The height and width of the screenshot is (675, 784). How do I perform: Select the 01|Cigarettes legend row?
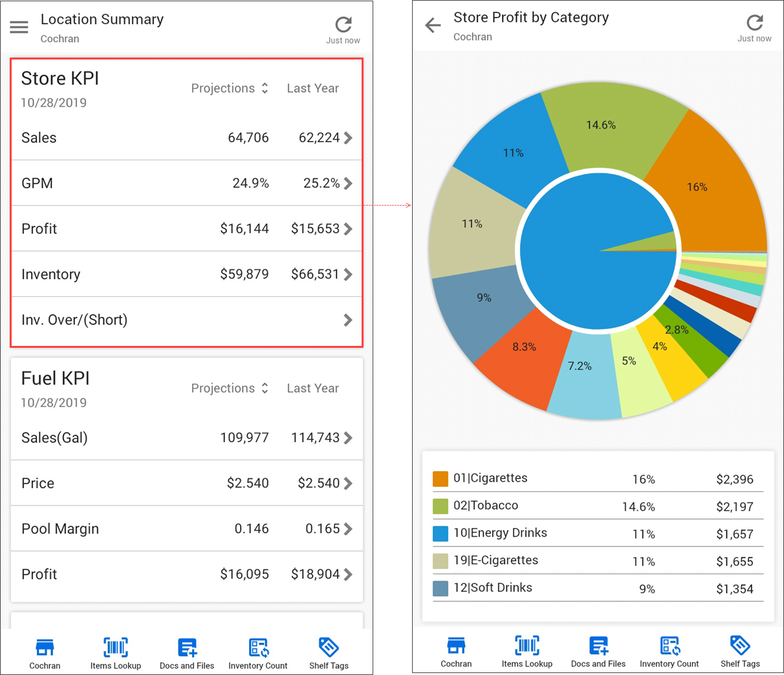[x=598, y=479]
